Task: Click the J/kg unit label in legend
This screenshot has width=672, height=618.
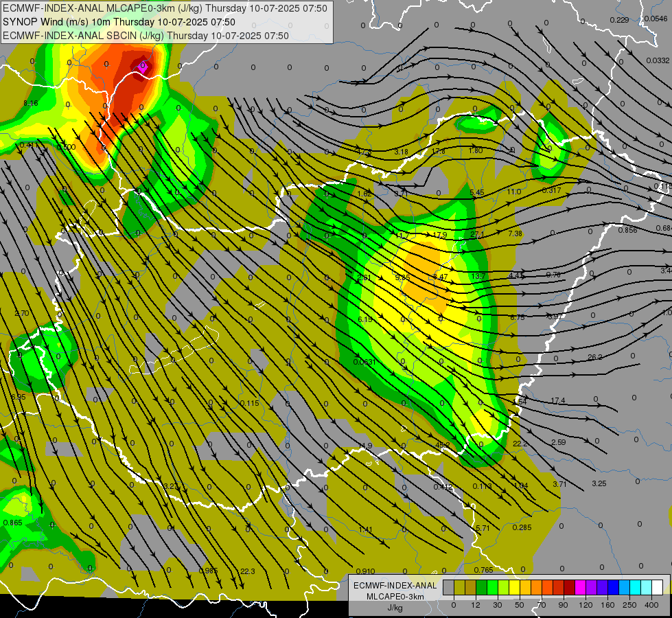Action: [x=395, y=608]
